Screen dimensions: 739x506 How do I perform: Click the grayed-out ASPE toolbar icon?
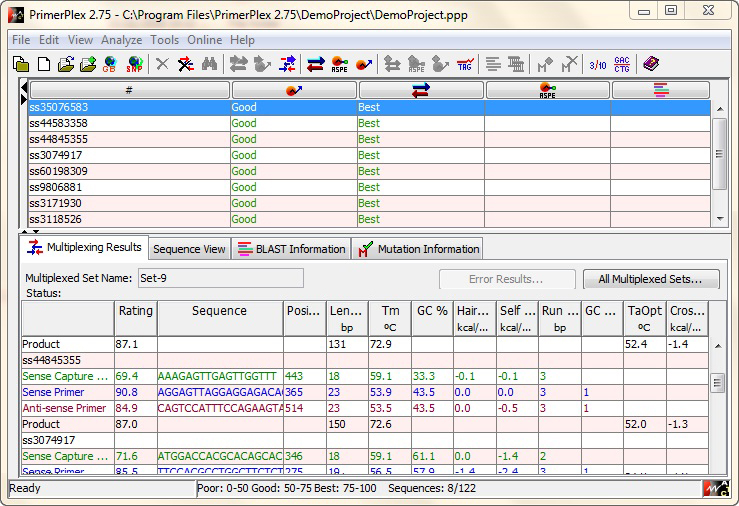tap(416, 64)
